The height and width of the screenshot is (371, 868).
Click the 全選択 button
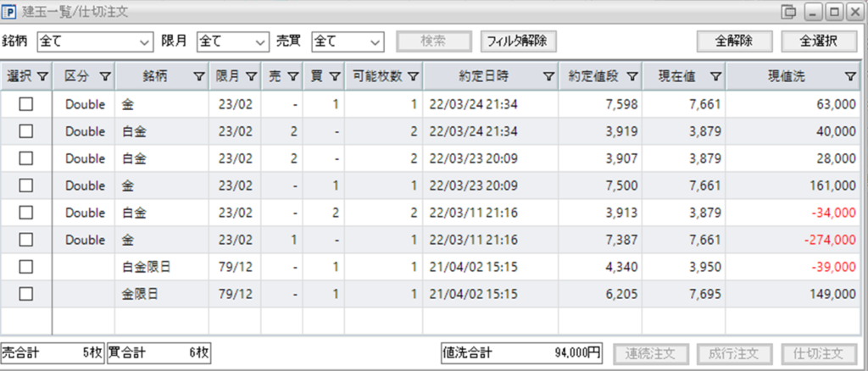818,42
